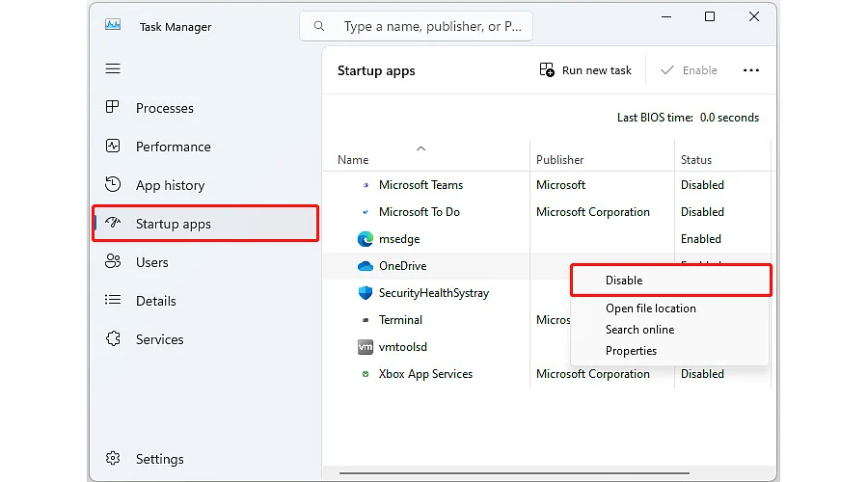Click the horizontal scrollbar at bottom
This screenshot has width=868, height=482.
(514, 473)
